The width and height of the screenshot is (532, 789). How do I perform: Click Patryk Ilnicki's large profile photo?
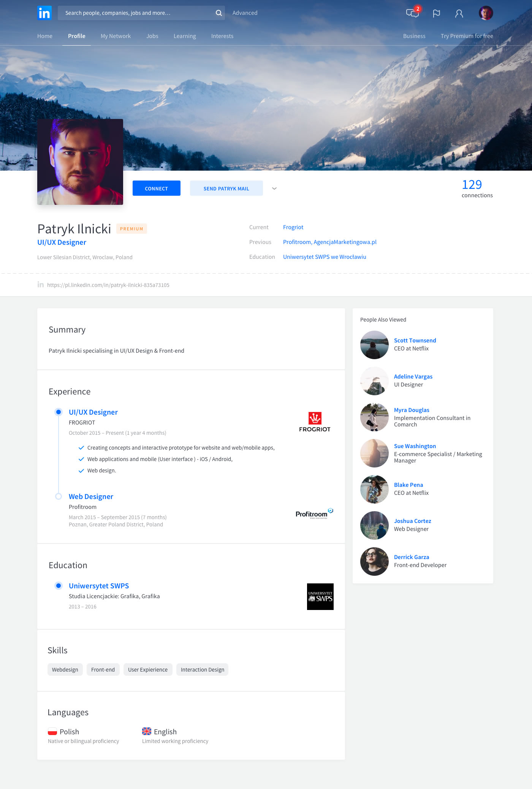pyautogui.click(x=80, y=162)
